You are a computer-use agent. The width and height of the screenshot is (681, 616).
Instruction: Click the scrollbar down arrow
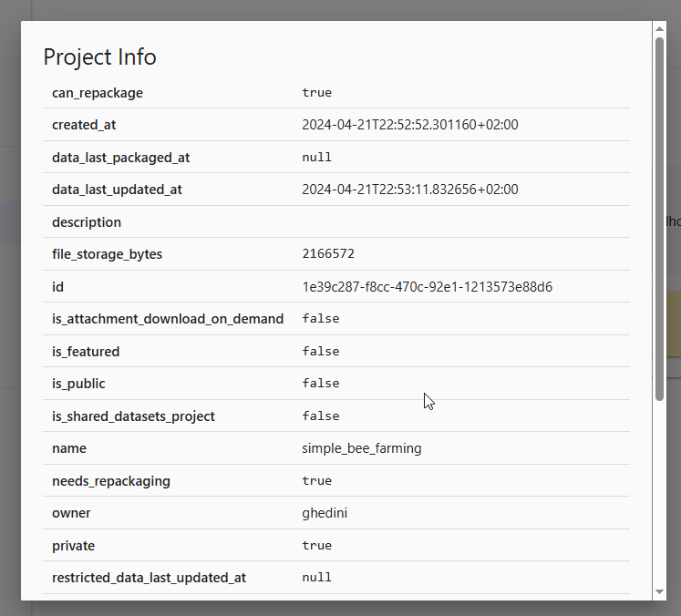(x=659, y=591)
